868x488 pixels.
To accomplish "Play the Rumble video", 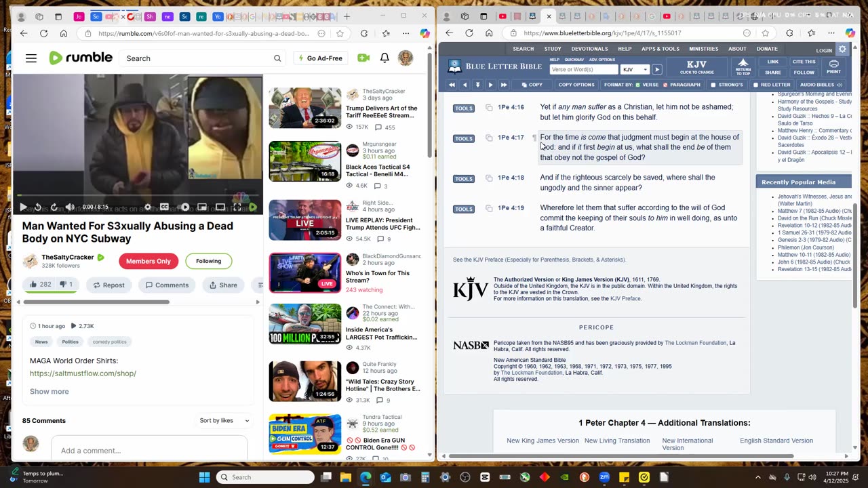I will point(23,207).
